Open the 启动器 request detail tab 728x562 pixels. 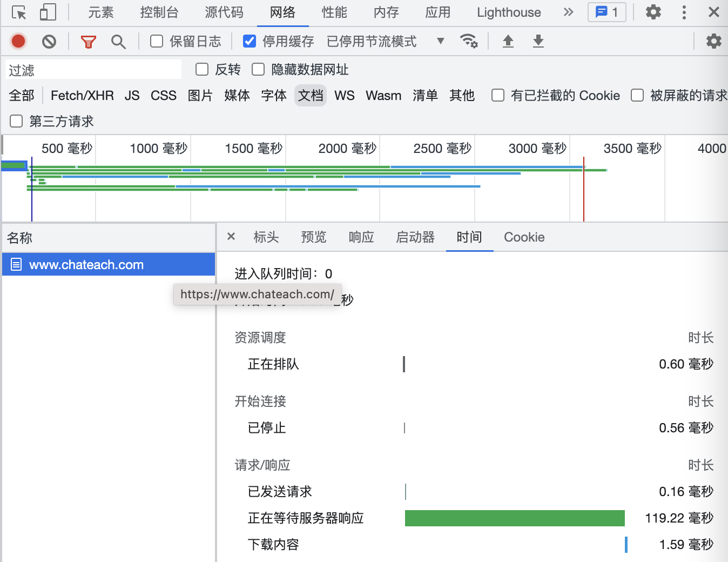415,237
